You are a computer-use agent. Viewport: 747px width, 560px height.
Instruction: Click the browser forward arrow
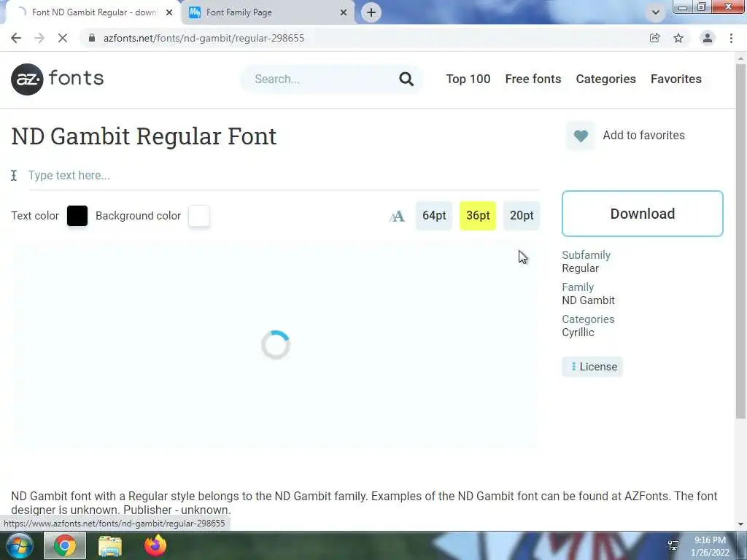39,38
